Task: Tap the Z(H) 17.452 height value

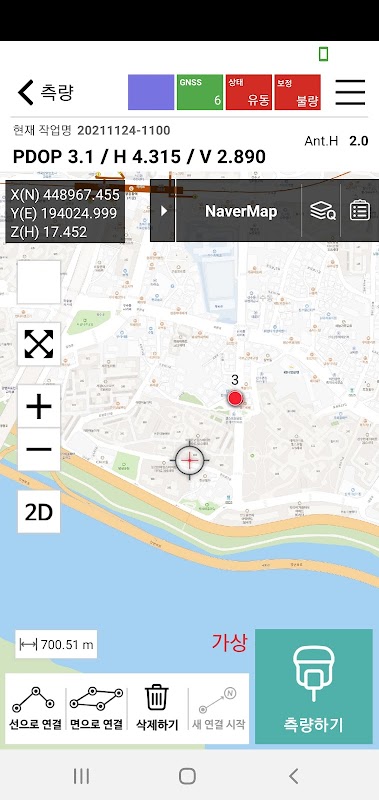Action: point(48,232)
